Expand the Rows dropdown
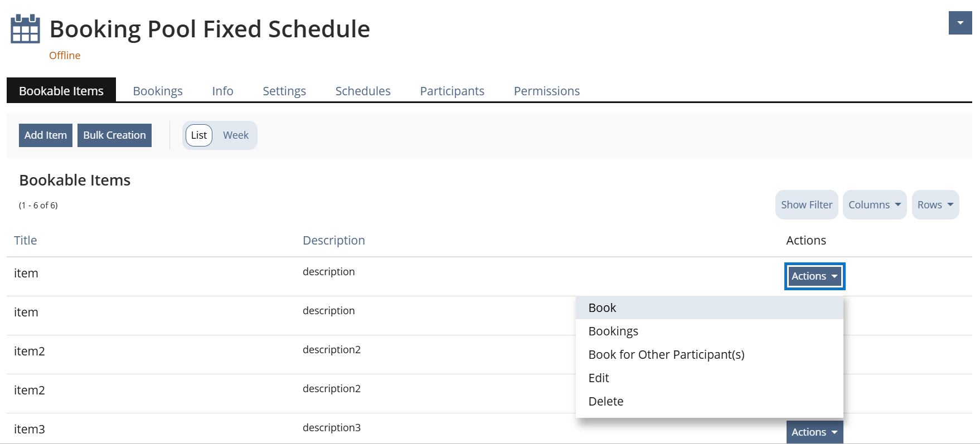 [x=935, y=205]
